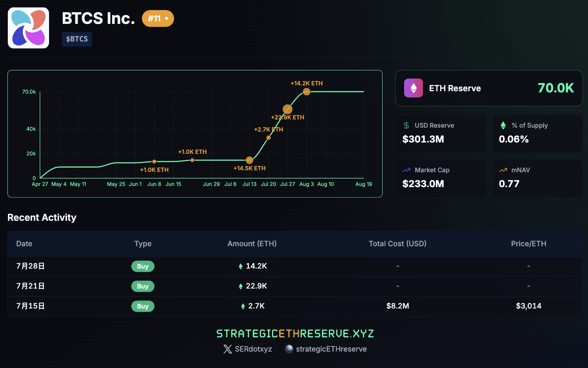
Task: Click the BTCS Inc. pinwheel logo
Action: 28,28
